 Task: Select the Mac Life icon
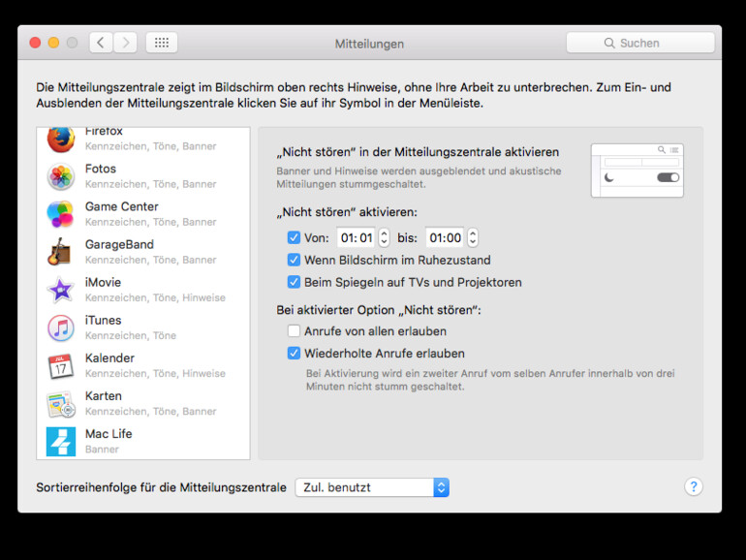[61, 442]
